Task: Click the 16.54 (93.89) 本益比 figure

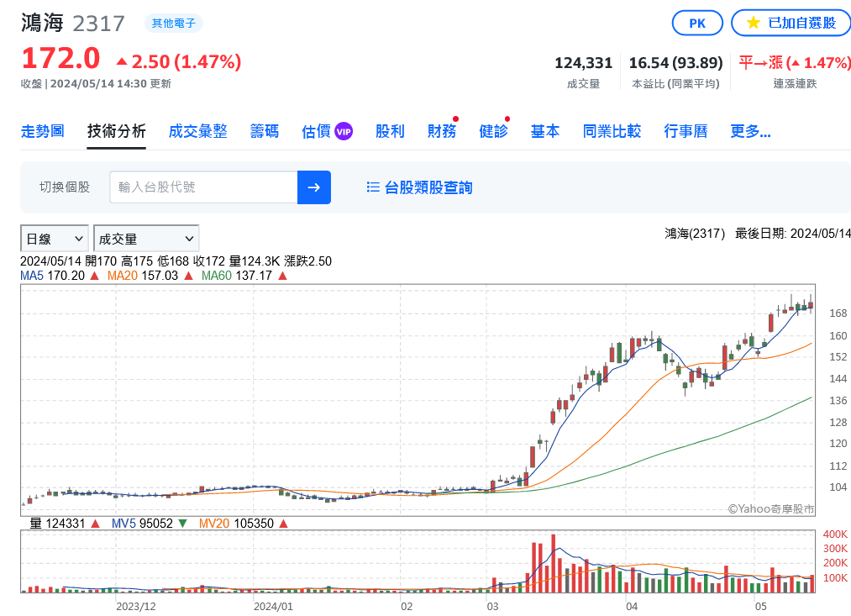Action: point(675,64)
